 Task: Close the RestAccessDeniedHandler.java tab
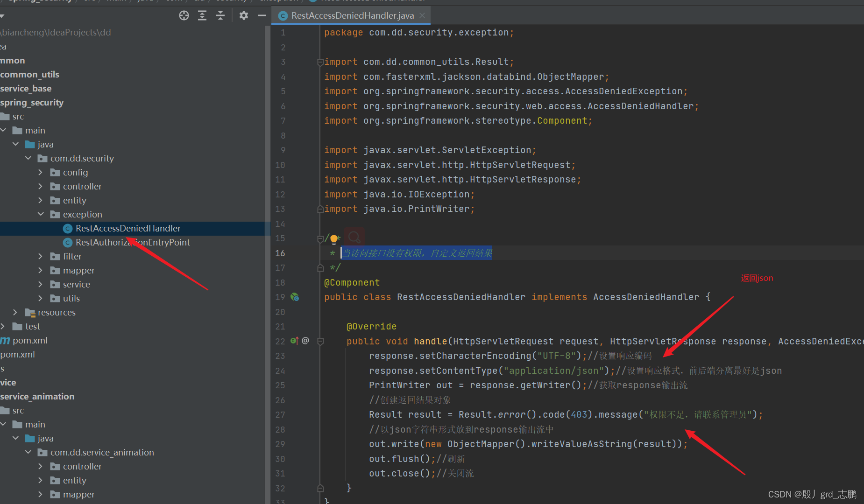click(x=422, y=15)
